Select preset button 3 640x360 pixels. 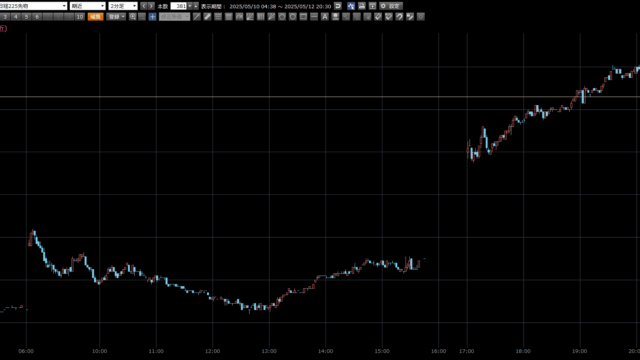pos(5,17)
